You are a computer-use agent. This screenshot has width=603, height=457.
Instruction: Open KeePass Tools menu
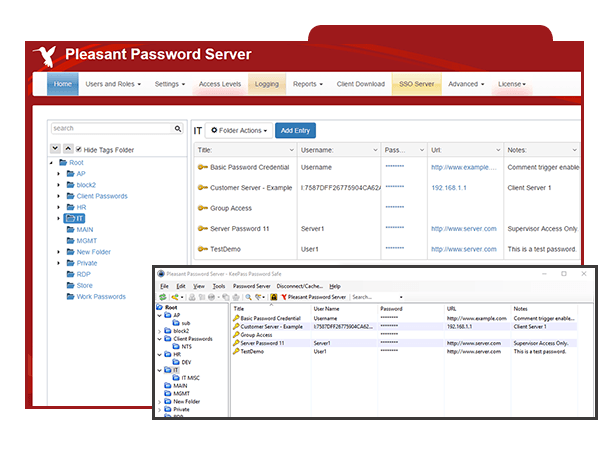coord(218,286)
